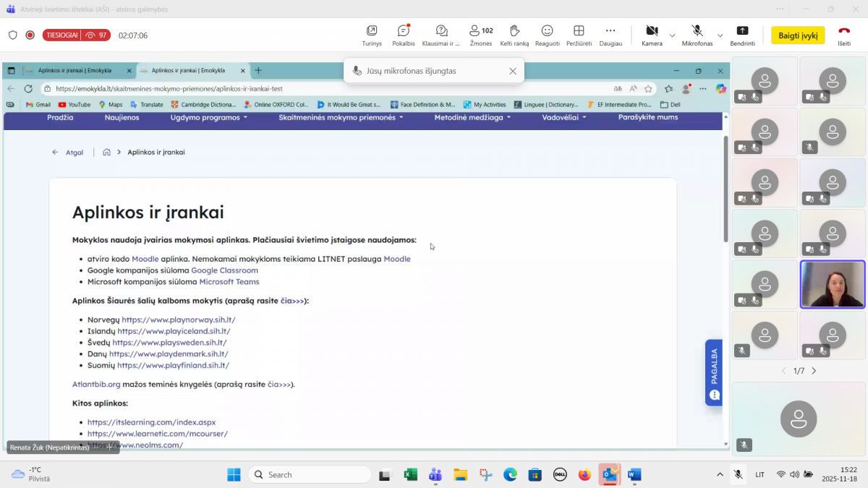Viewport: 868px width, 488px height.
Task: Toggle taskbar microphone mute tray icon
Action: [738, 475]
